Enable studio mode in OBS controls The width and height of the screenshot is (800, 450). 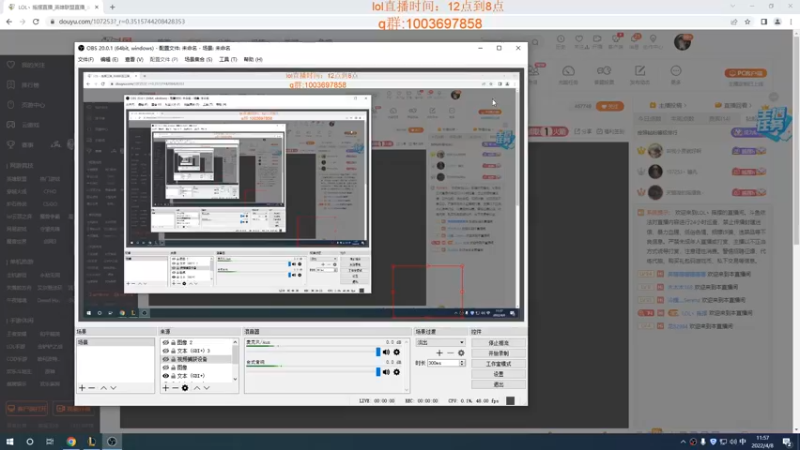point(498,364)
